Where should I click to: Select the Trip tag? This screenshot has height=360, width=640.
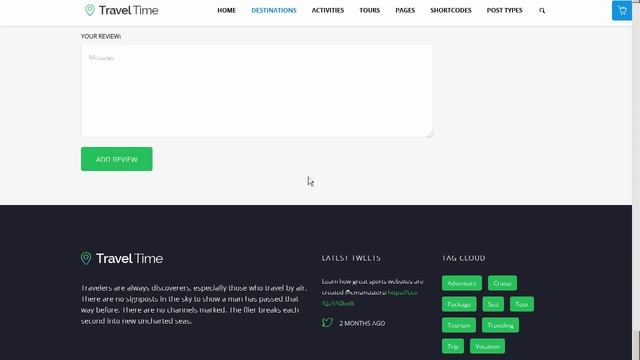453,347
